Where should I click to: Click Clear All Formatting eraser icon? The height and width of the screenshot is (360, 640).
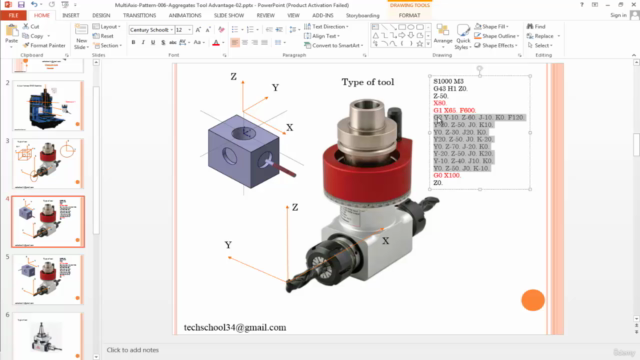221,30
